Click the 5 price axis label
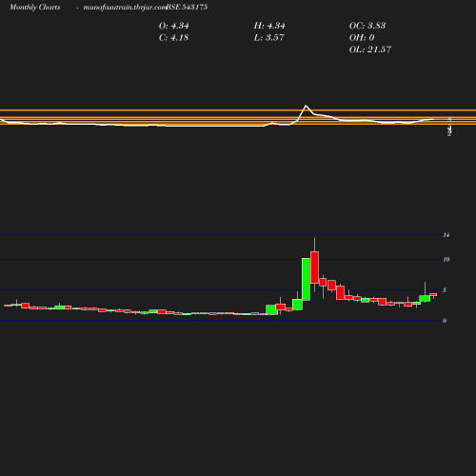The height and width of the screenshot is (476, 476). click(x=445, y=290)
